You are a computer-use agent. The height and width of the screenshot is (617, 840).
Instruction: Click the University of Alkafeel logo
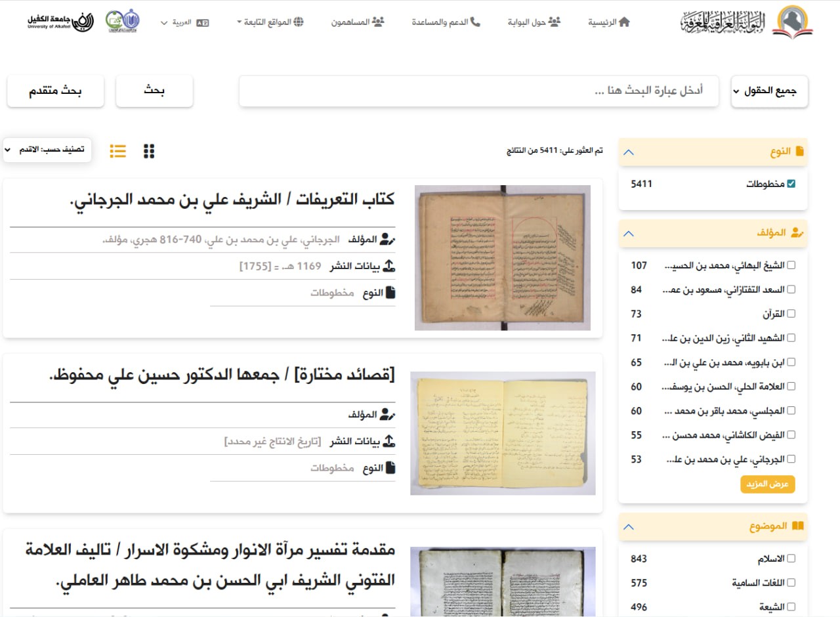point(60,22)
